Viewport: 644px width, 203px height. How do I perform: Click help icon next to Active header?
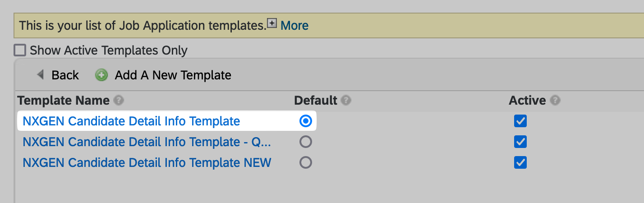(x=556, y=100)
